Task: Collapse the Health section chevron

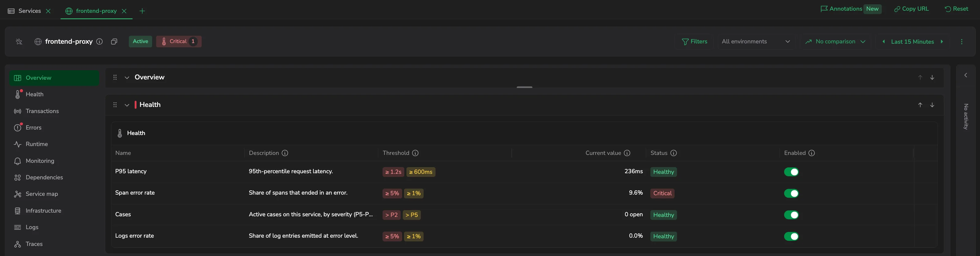Action: (127, 105)
